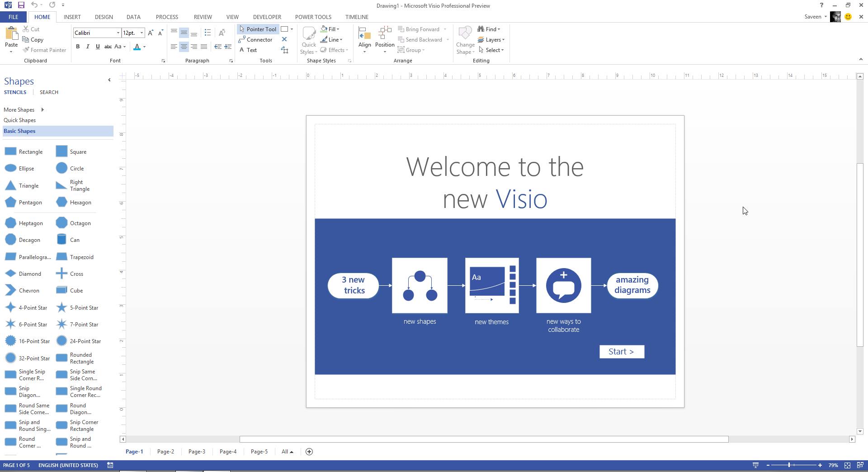Click the Can shape icon in stencil

point(61,240)
